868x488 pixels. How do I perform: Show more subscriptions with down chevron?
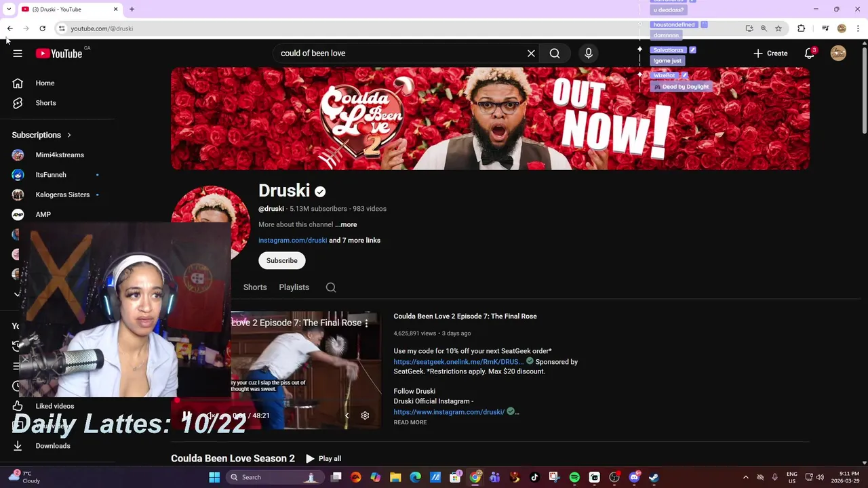tap(17, 294)
